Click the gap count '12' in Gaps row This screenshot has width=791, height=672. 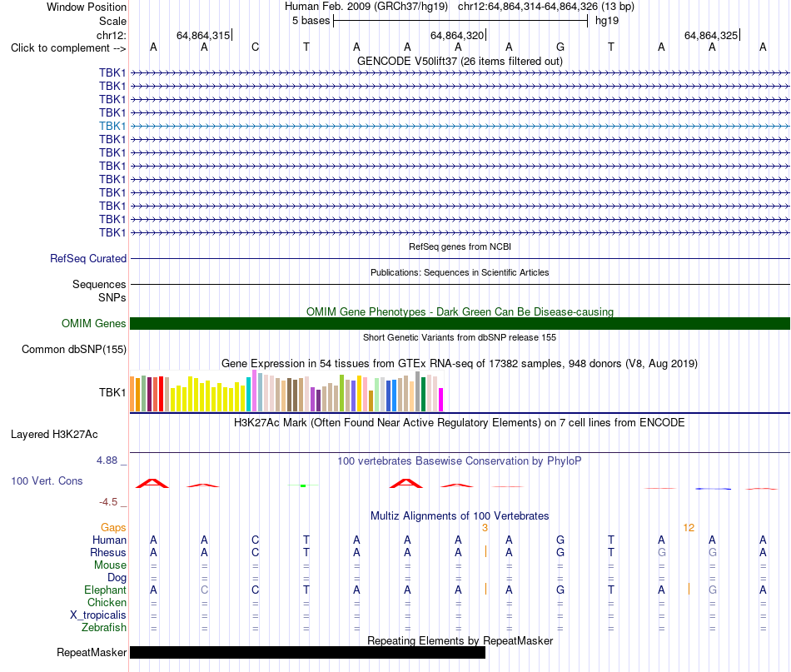tap(689, 528)
